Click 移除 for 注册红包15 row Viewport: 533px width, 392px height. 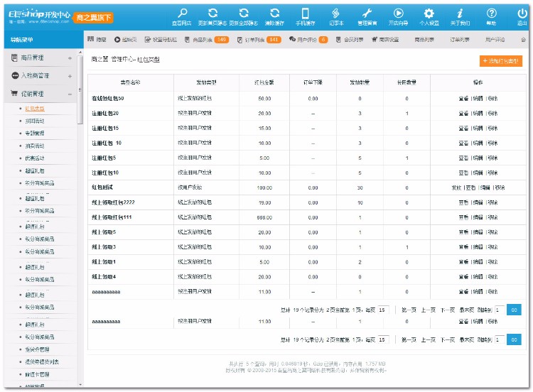click(492, 129)
